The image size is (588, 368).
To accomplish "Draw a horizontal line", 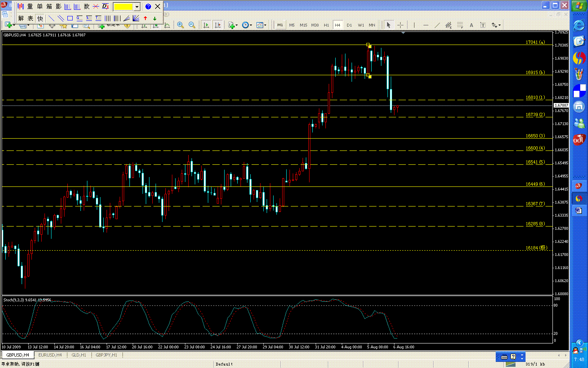I will coord(425,25).
